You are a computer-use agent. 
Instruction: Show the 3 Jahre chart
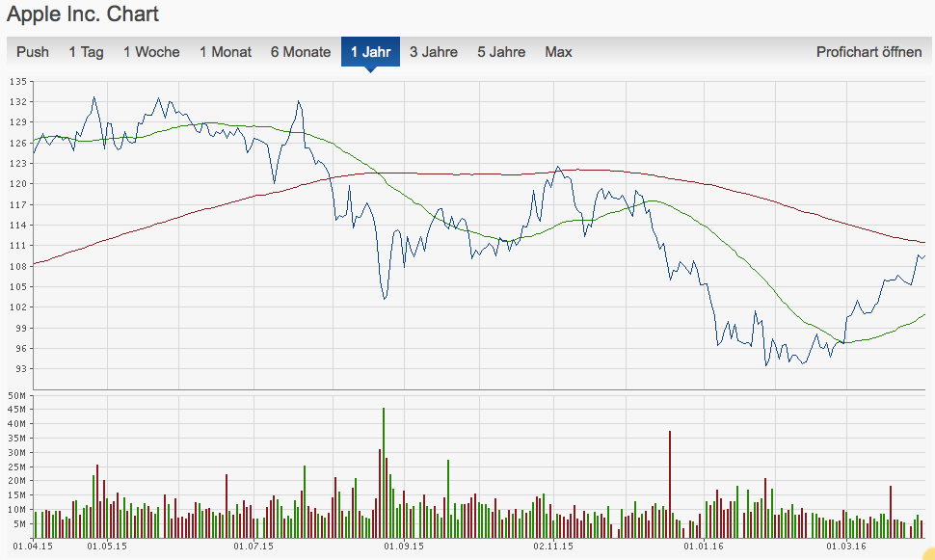coord(434,52)
